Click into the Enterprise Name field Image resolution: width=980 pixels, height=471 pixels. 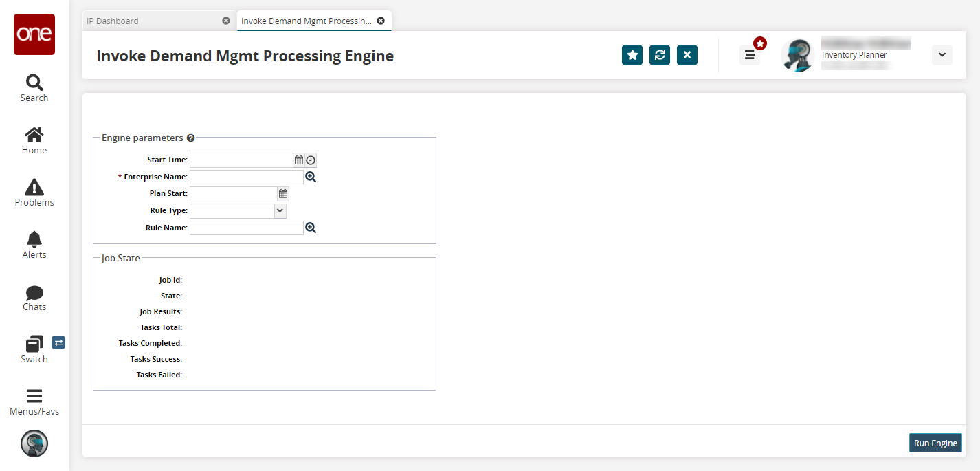tap(246, 177)
